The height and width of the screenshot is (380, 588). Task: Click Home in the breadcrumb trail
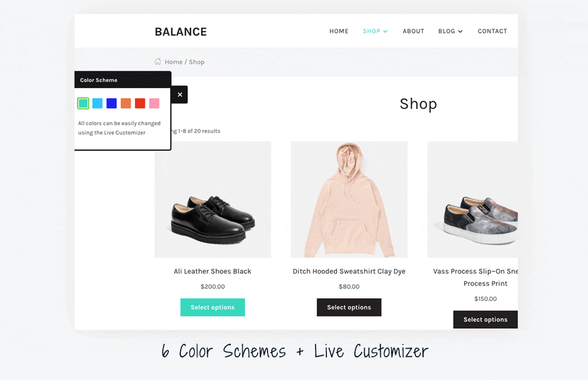coord(174,62)
